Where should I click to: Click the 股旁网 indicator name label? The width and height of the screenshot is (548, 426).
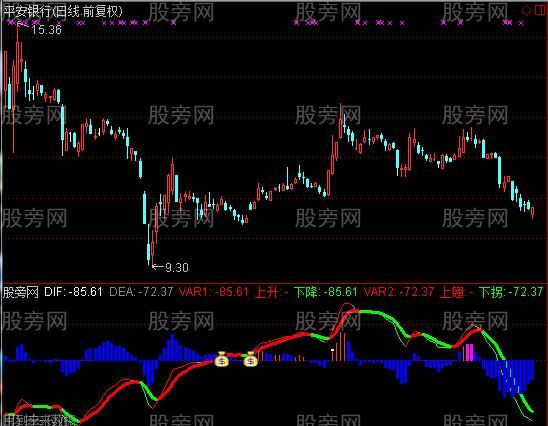[21, 292]
